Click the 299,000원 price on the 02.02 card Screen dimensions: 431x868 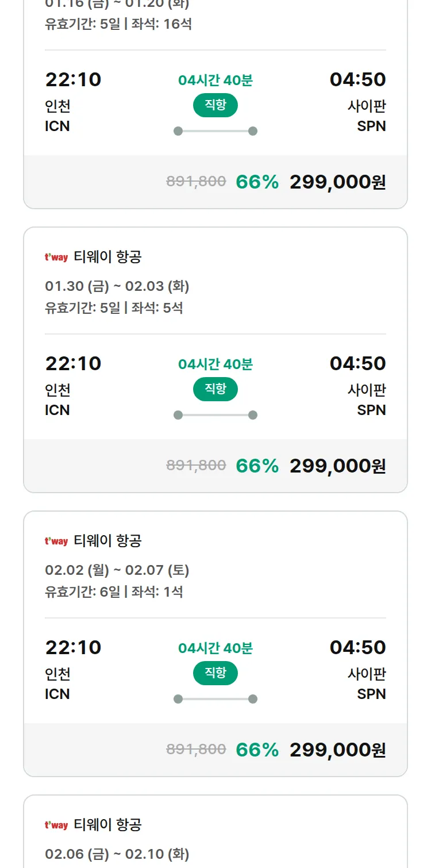tap(338, 750)
